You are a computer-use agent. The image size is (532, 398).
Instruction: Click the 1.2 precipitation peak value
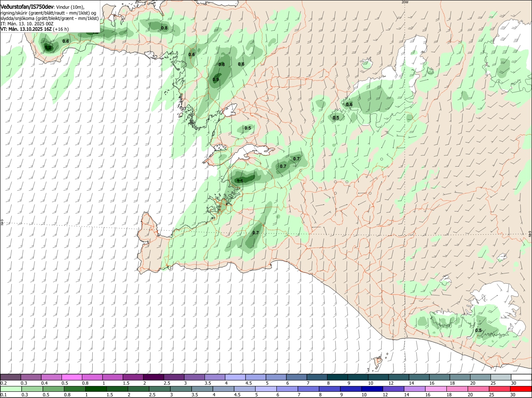pyautogui.click(x=48, y=48)
